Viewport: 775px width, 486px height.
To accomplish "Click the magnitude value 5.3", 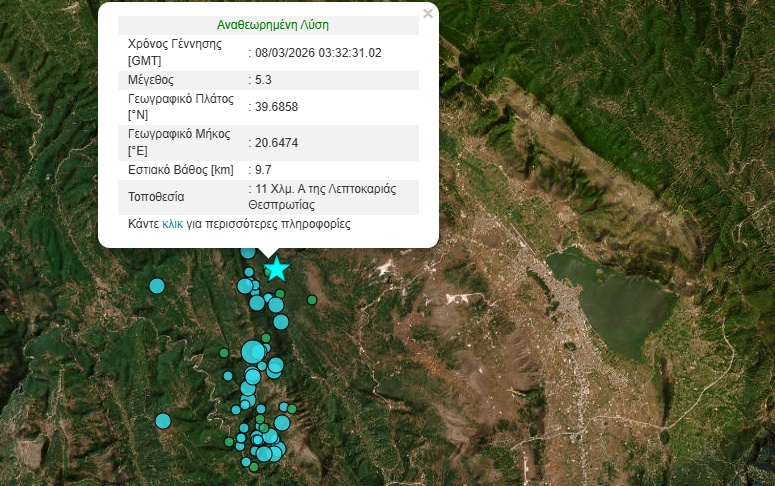I will [x=262, y=80].
